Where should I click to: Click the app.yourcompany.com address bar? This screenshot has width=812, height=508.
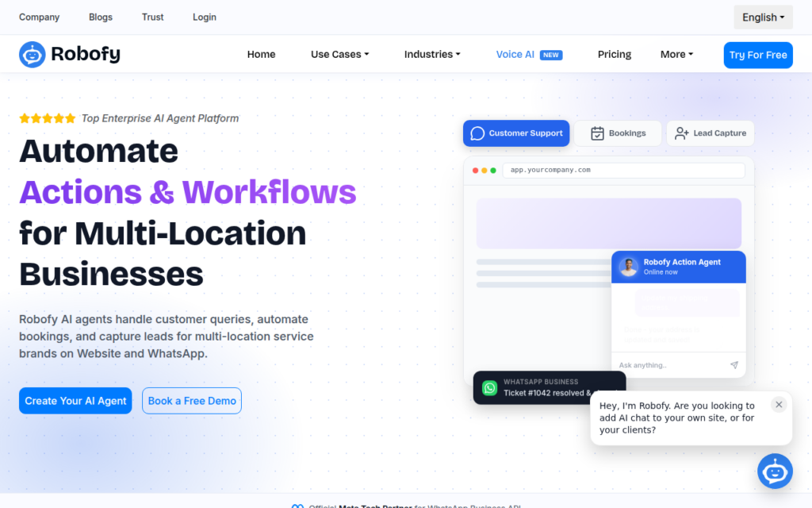(x=623, y=170)
